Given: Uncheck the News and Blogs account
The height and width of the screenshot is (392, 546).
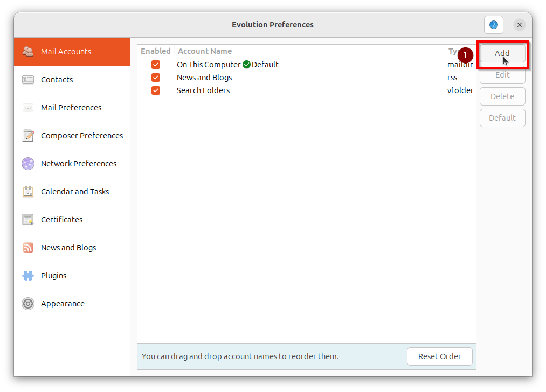Looking at the screenshot, I should click(x=156, y=77).
